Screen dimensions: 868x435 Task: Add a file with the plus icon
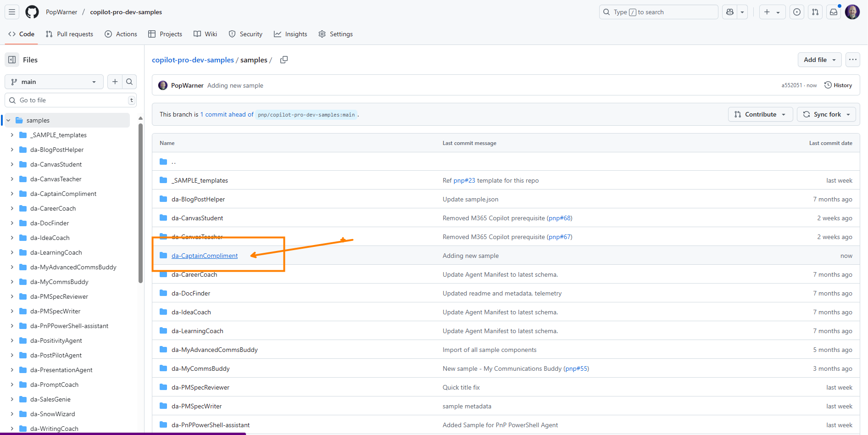pyautogui.click(x=115, y=82)
